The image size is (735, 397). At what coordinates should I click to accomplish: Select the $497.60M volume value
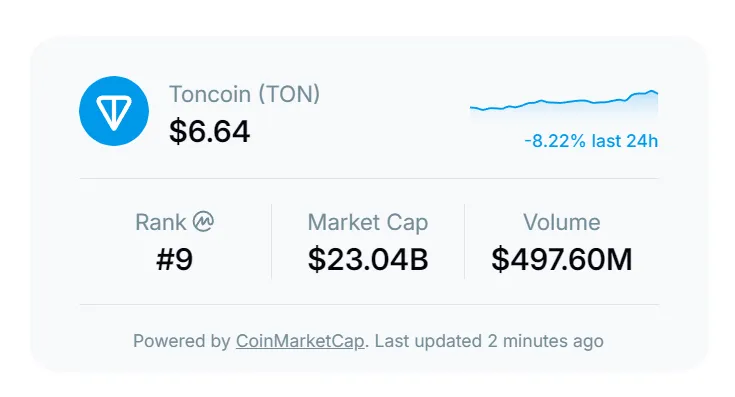562,259
